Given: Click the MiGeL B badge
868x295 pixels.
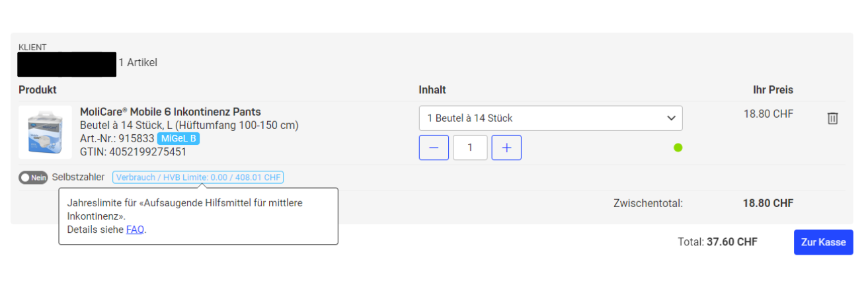Looking at the screenshot, I should coord(178,138).
